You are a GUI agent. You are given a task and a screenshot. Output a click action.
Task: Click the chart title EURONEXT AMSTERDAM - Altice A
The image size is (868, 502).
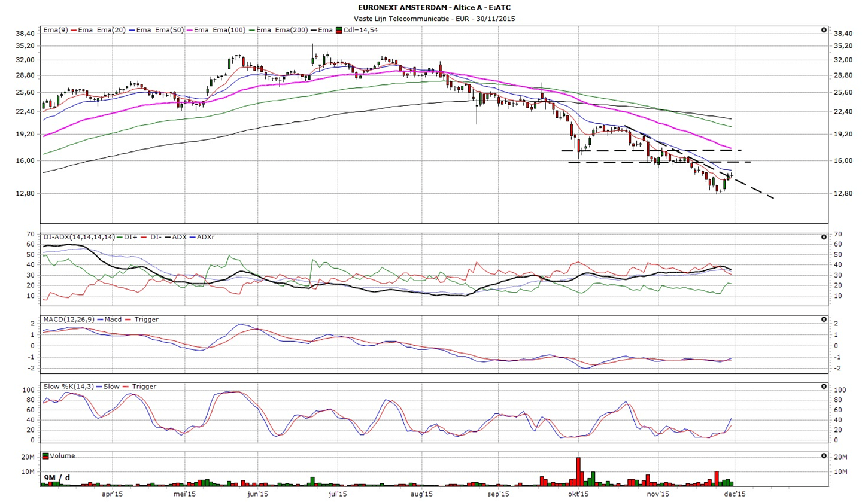[433, 7]
